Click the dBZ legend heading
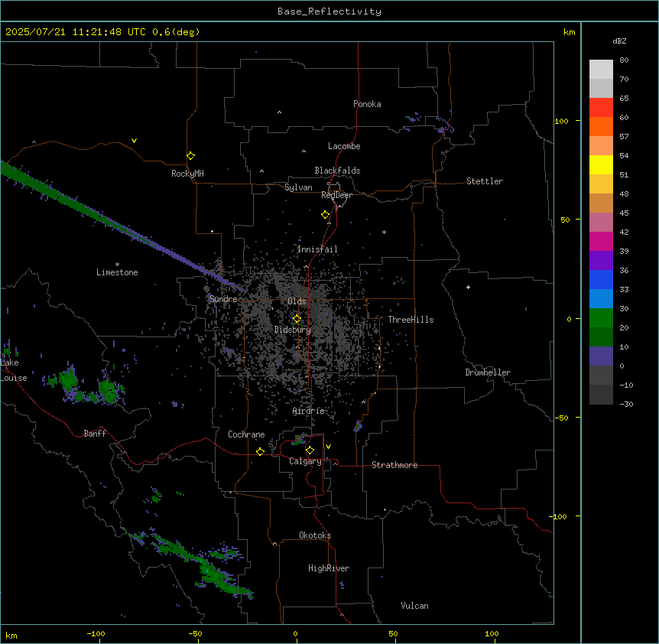The image size is (659, 644). click(619, 41)
